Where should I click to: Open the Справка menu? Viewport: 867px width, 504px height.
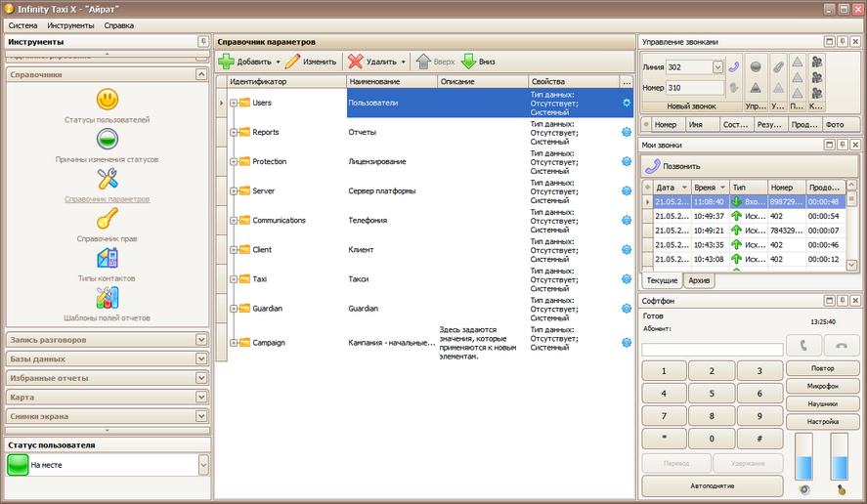pos(119,25)
